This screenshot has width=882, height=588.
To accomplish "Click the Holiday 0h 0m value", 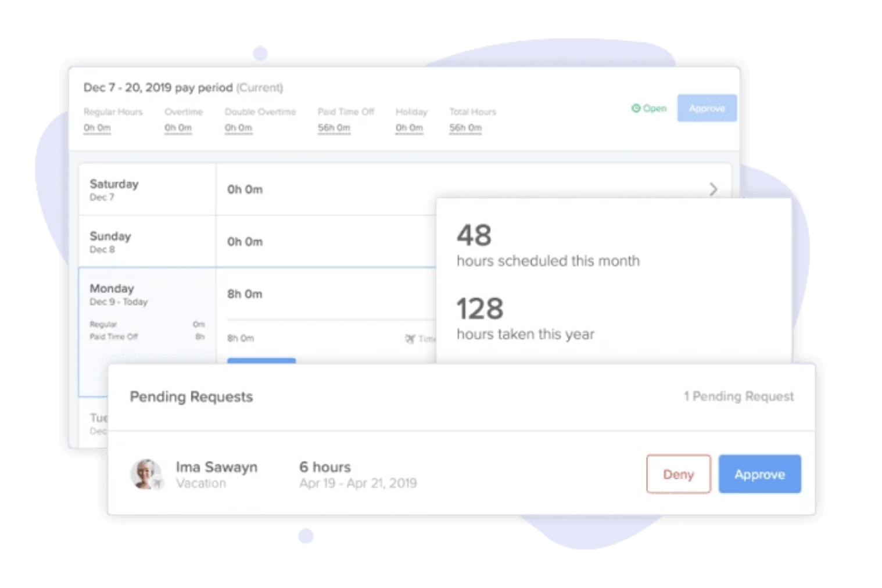I will (x=409, y=128).
